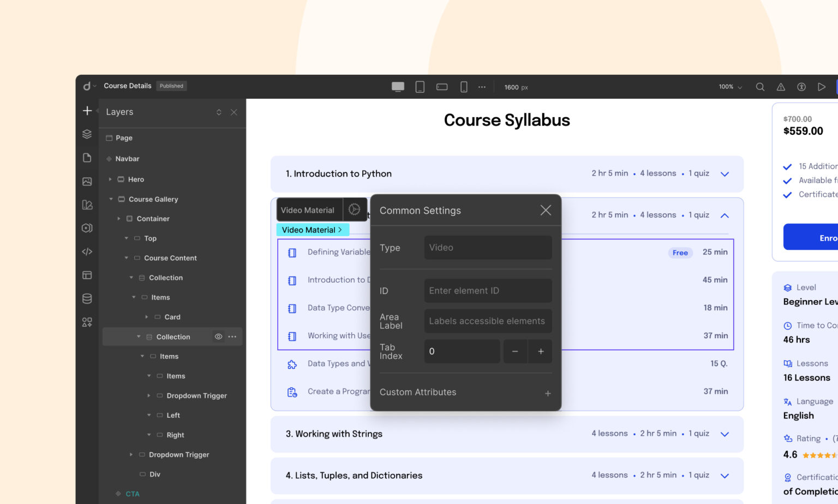Select the Dropdown Trigger layer under Items
The image size is (838, 504).
pyautogui.click(x=196, y=395)
